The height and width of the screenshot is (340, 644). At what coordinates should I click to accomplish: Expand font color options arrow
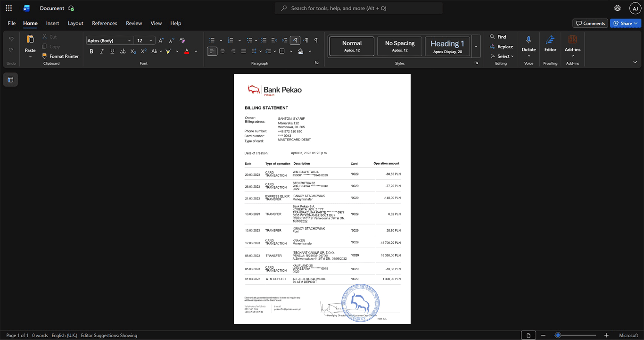pos(196,51)
